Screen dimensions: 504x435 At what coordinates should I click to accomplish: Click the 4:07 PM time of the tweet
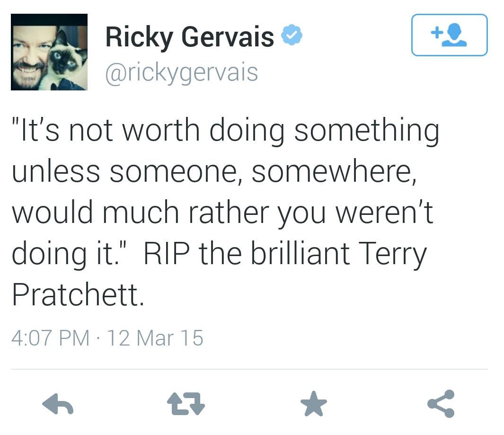[x=50, y=338]
